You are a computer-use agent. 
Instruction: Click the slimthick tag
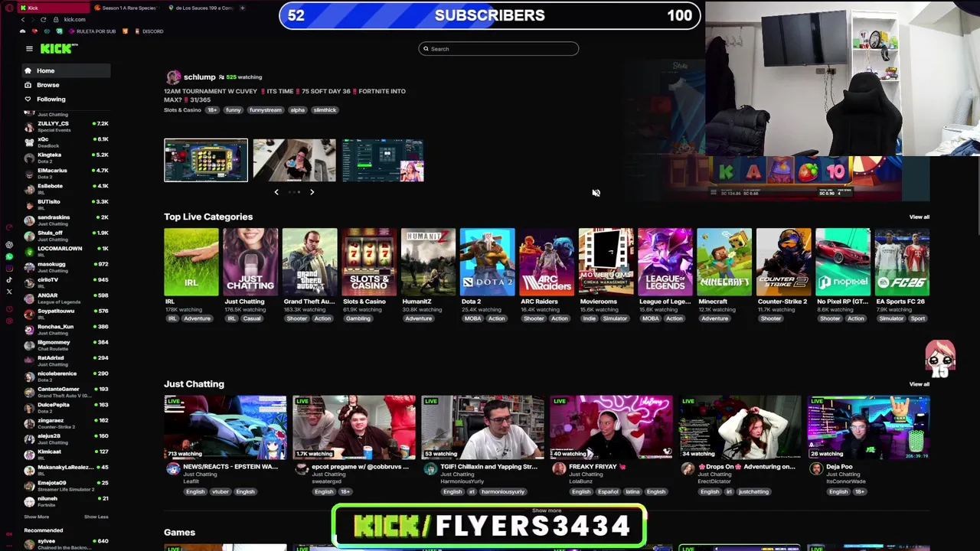(325, 110)
